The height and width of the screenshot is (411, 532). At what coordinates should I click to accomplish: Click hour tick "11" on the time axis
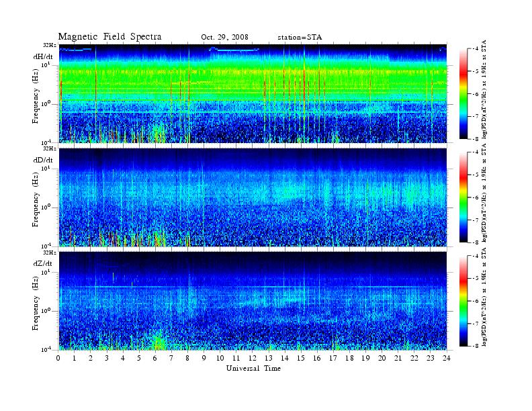click(x=236, y=358)
